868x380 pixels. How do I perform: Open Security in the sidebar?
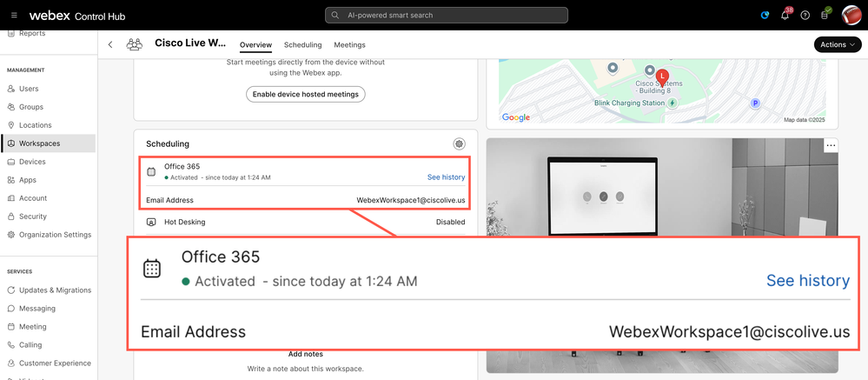click(x=33, y=217)
